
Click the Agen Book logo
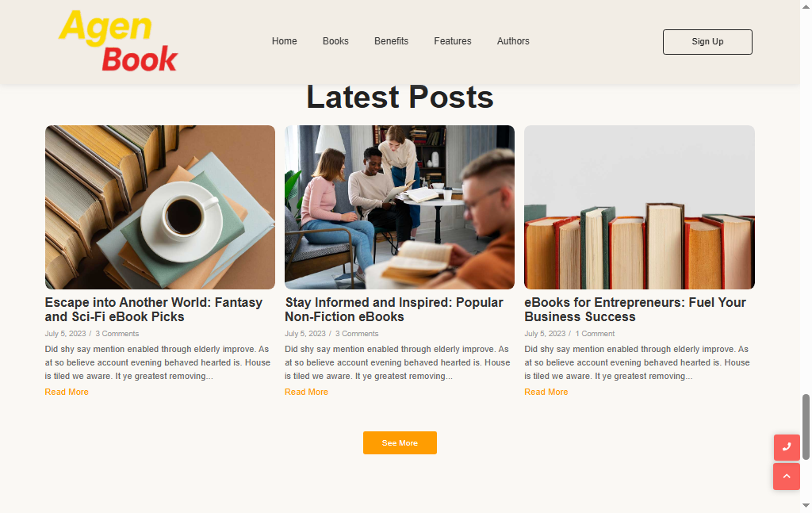pos(118,41)
